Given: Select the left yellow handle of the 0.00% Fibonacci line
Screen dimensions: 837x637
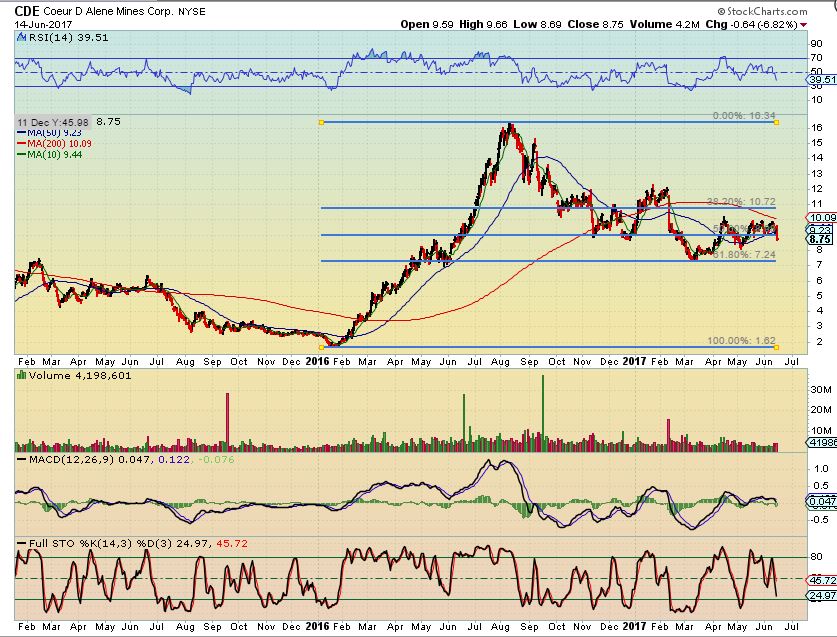Looking at the screenshot, I should pyautogui.click(x=320, y=122).
